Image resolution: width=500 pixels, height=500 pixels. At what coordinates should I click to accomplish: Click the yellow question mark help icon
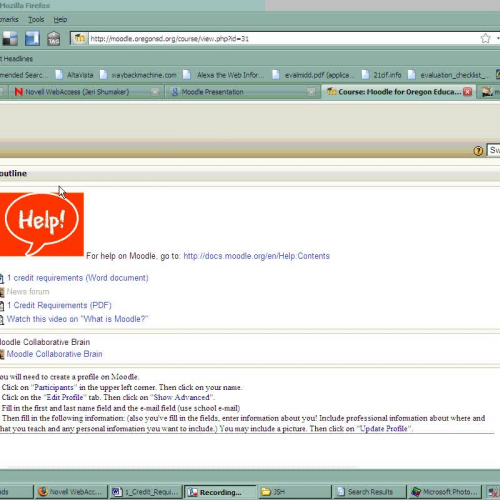coord(478,151)
